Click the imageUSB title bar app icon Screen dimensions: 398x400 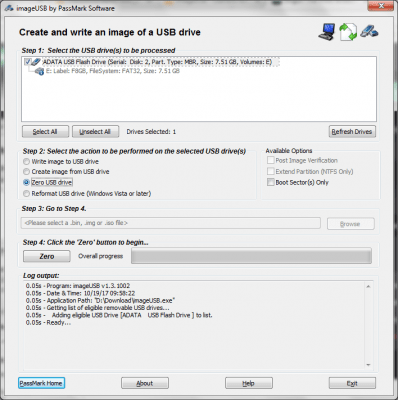[9, 8]
